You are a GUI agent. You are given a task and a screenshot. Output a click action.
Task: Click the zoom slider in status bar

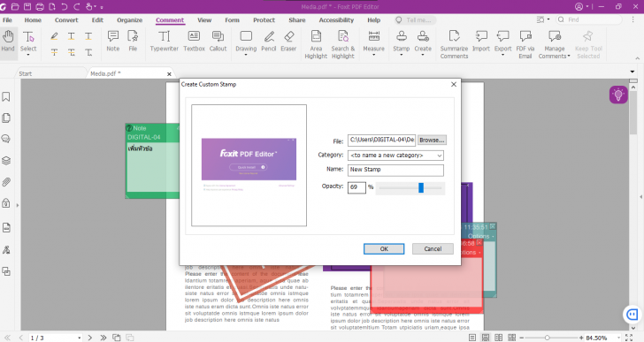(x=549, y=338)
